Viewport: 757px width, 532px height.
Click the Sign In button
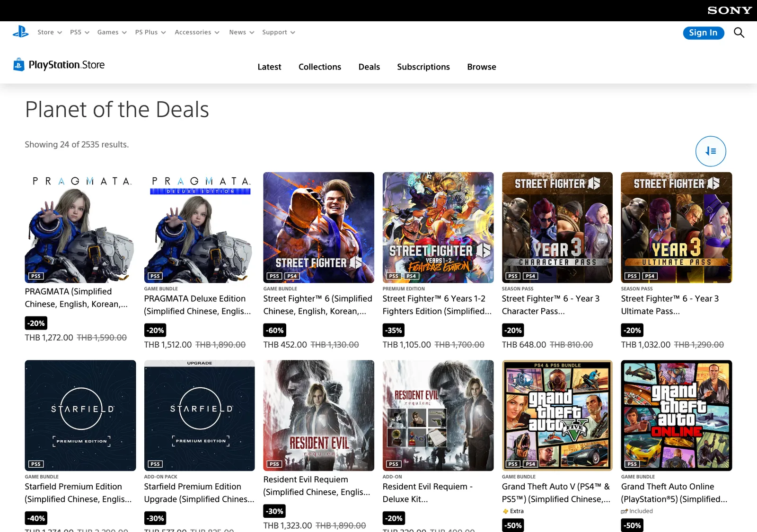coord(704,33)
